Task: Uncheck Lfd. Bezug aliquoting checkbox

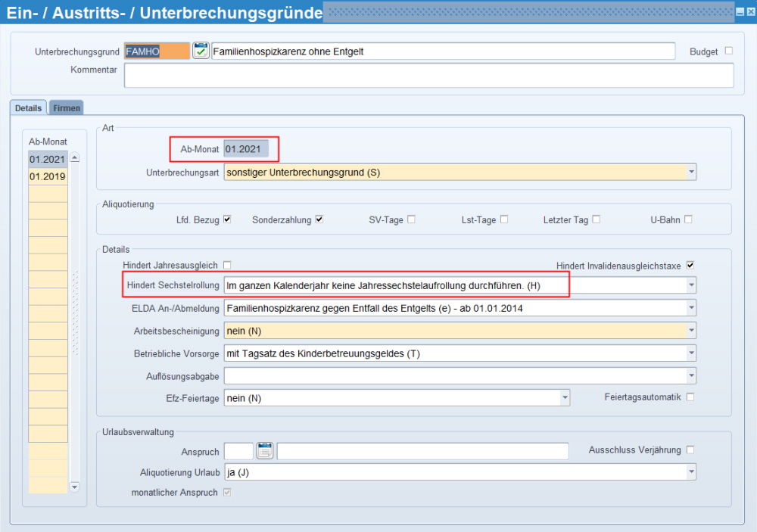Action: point(227,219)
